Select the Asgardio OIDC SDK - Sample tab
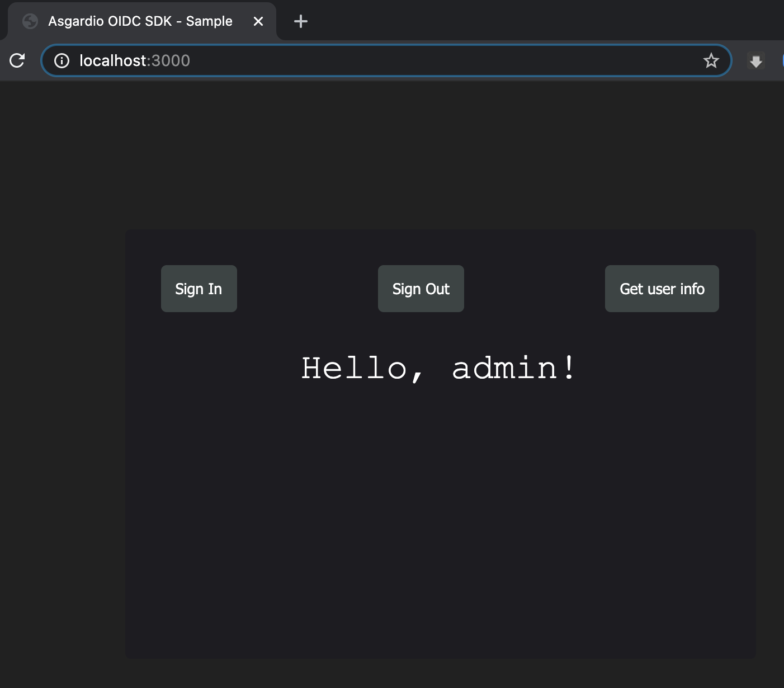This screenshot has width=784, height=688. click(140, 21)
